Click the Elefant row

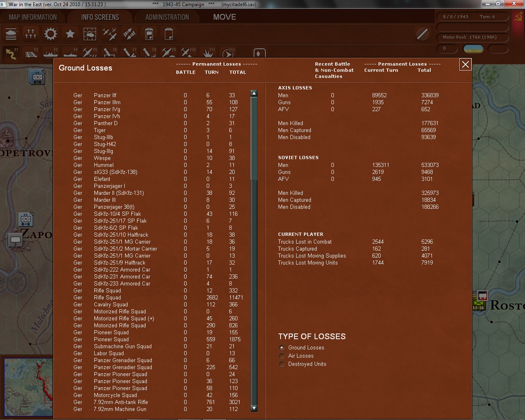[x=159, y=179]
